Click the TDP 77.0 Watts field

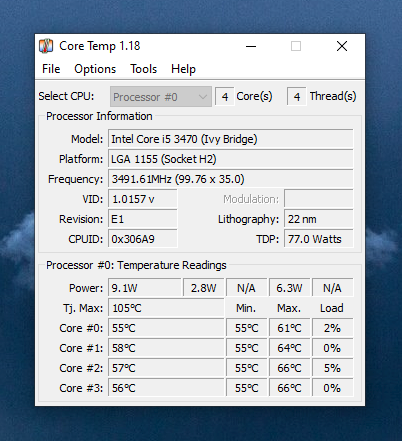coord(319,239)
